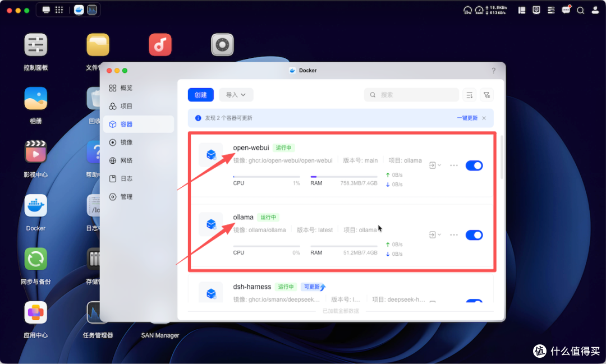Screen dimensions: 606x364
Task: Click 镜像: ollama/ollama image text
Action: tap(259, 230)
